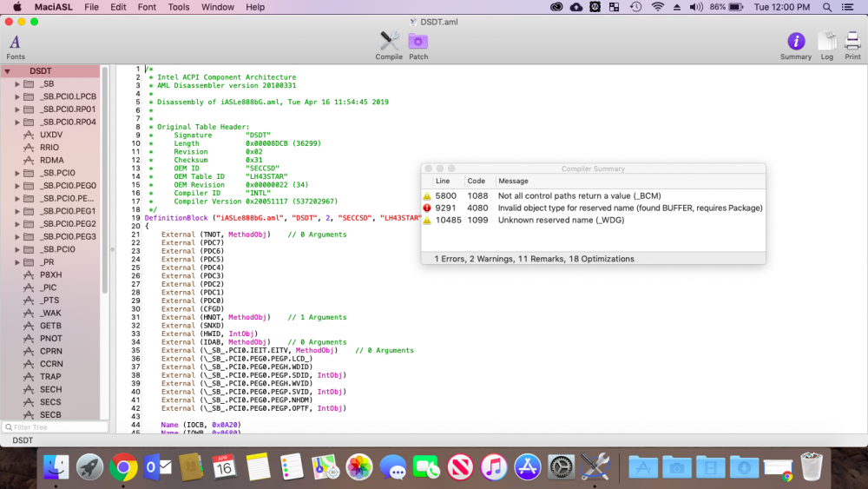Click warning icon on line 5800 row

pos(427,196)
